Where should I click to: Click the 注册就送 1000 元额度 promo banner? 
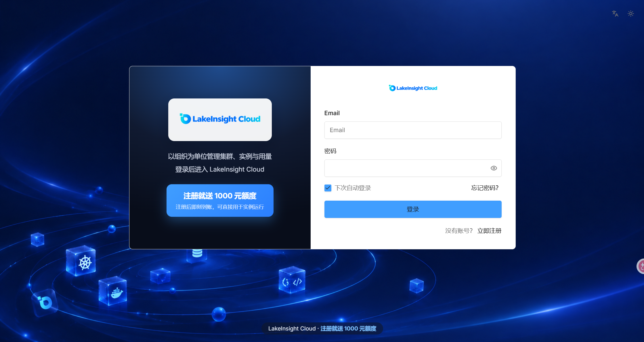click(220, 200)
